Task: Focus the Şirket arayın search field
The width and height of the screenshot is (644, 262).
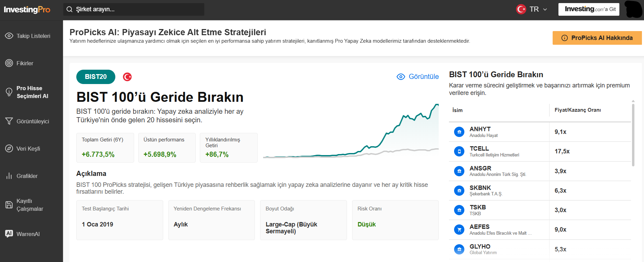Action: tap(134, 9)
